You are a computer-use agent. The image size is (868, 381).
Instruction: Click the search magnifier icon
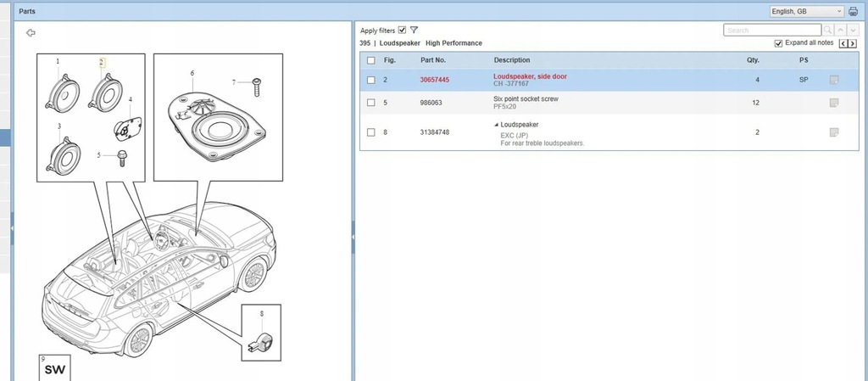click(827, 30)
